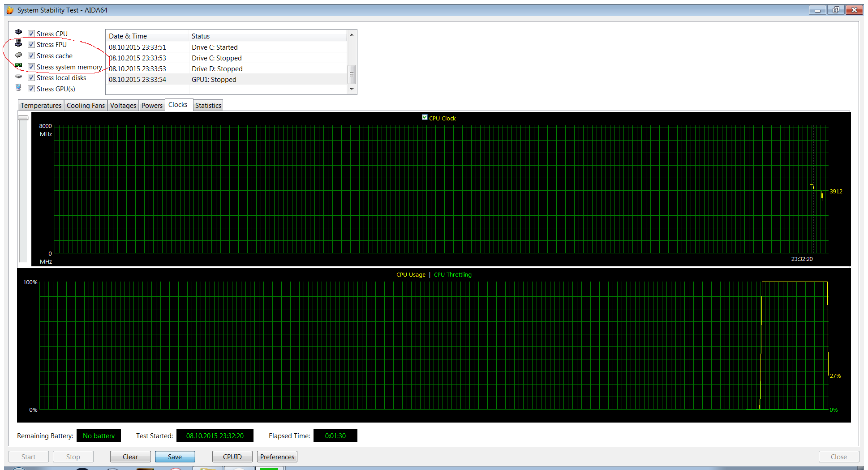Open the Voltages tab
The width and height of the screenshot is (868, 470).
pos(123,106)
